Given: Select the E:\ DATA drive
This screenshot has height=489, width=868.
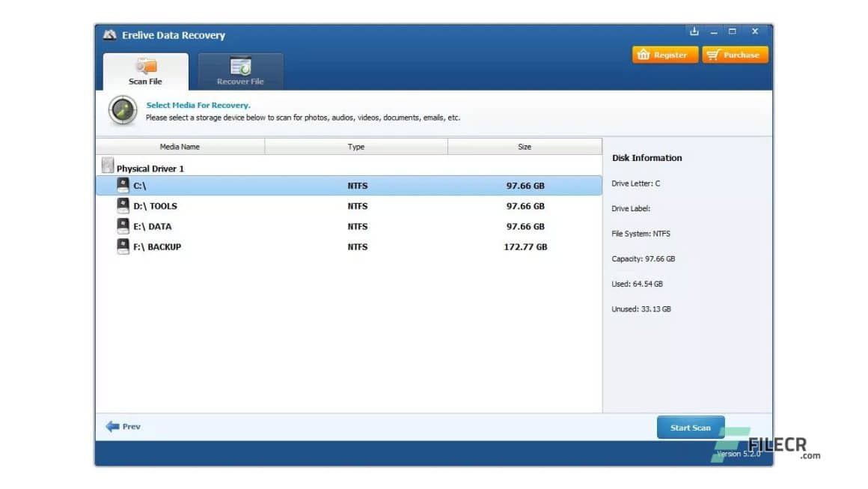Looking at the screenshot, I should 349,226.
